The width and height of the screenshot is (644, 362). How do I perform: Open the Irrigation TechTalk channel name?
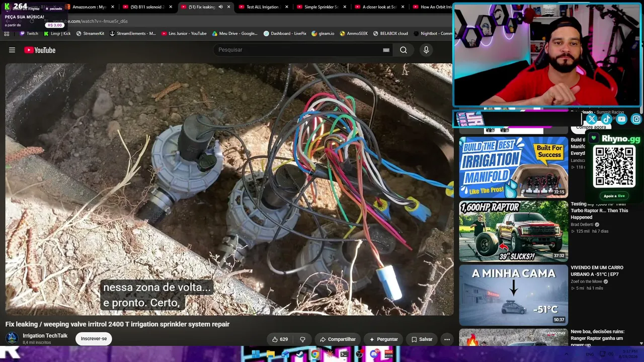[x=45, y=336]
